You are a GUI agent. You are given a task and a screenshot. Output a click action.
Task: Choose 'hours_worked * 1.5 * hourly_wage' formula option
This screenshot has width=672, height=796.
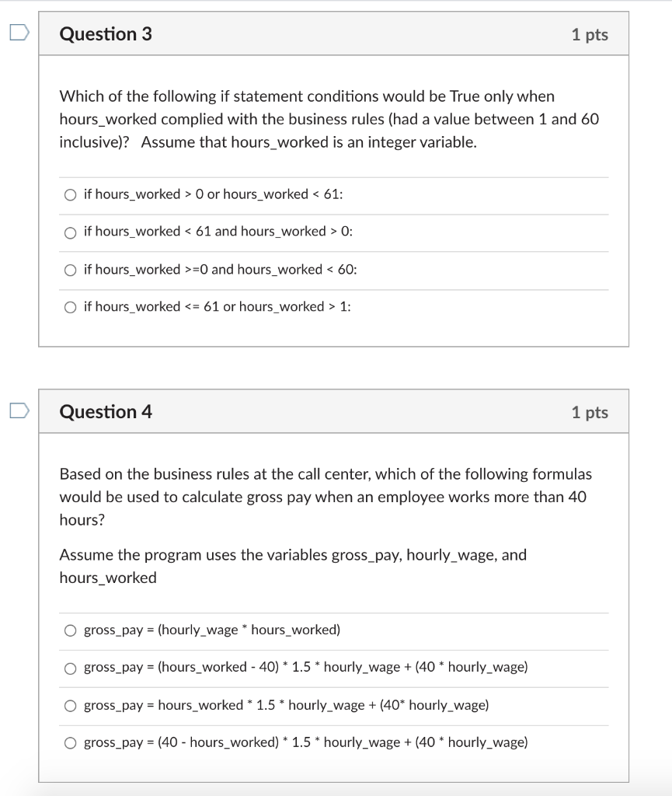click(70, 705)
